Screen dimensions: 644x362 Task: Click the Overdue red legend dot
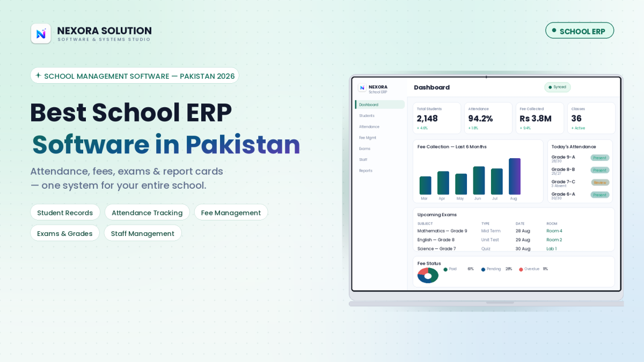click(521, 269)
